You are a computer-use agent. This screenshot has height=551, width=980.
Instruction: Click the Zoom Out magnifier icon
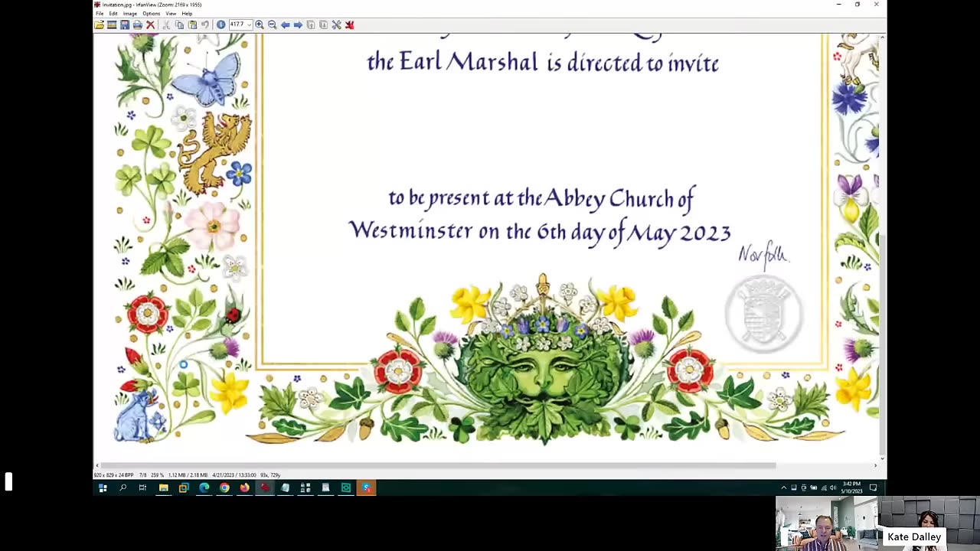(272, 24)
